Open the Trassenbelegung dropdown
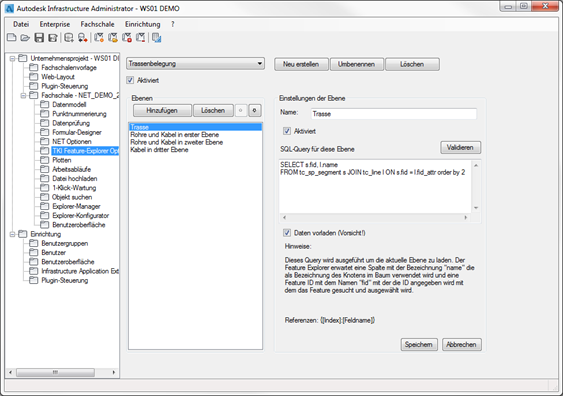This screenshot has height=396, width=563. pyautogui.click(x=195, y=64)
